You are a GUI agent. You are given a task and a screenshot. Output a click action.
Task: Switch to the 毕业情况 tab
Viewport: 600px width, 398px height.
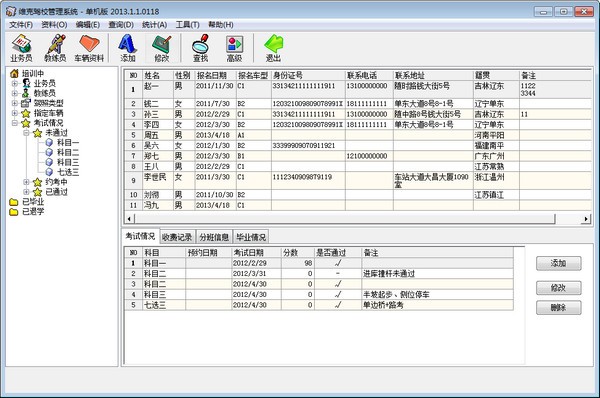coord(251,237)
